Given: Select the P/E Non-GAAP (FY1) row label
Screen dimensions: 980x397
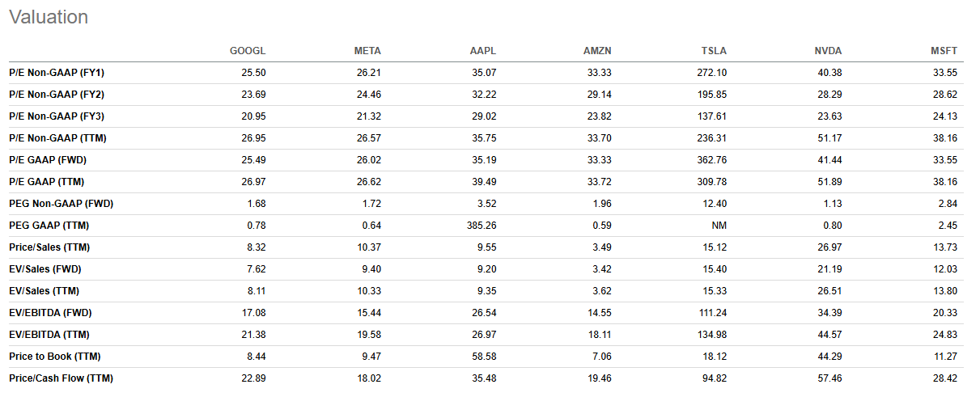Looking at the screenshot, I should click(x=57, y=73).
